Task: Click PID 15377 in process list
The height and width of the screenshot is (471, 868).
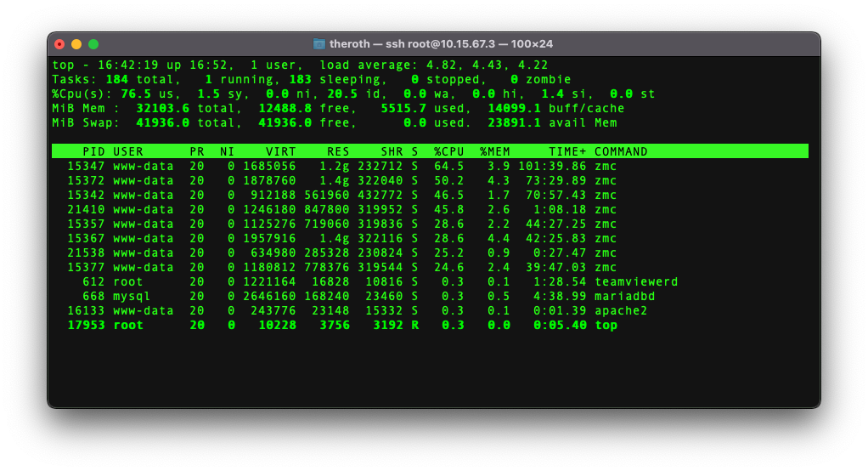Action: pos(86,267)
